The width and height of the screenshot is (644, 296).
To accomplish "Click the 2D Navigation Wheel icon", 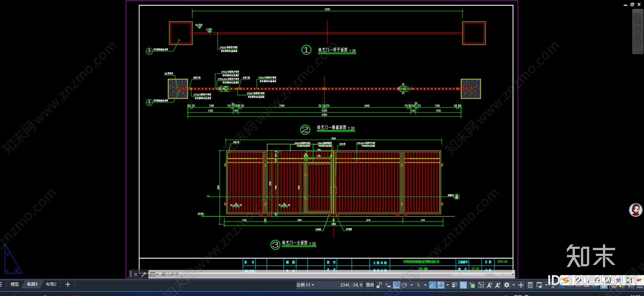I will coord(638,20).
